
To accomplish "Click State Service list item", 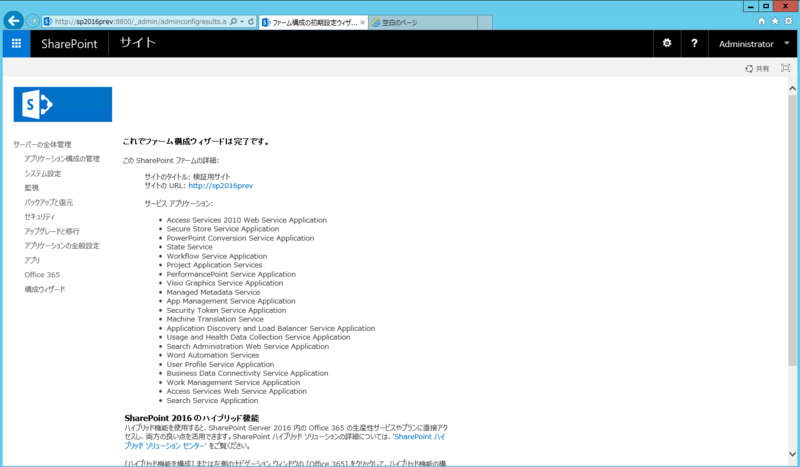I will pos(189,247).
